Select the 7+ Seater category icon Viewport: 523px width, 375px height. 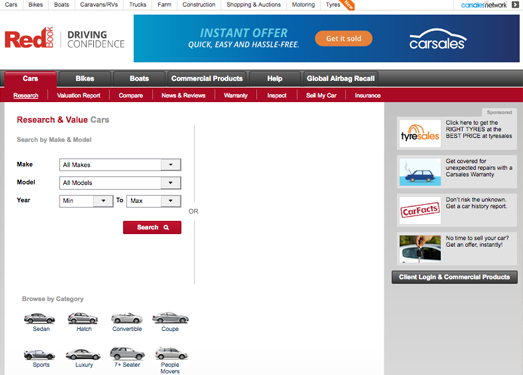click(x=127, y=354)
